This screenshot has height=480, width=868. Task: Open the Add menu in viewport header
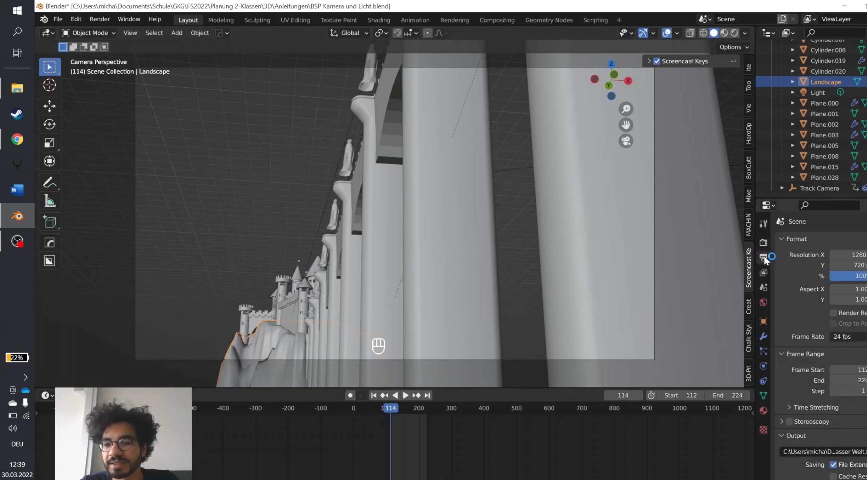point(177,33)
